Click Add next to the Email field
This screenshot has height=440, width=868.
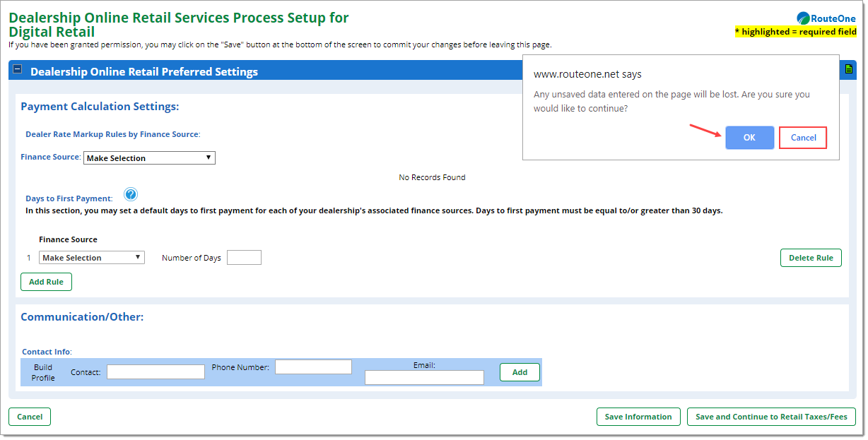click(520, 372)
